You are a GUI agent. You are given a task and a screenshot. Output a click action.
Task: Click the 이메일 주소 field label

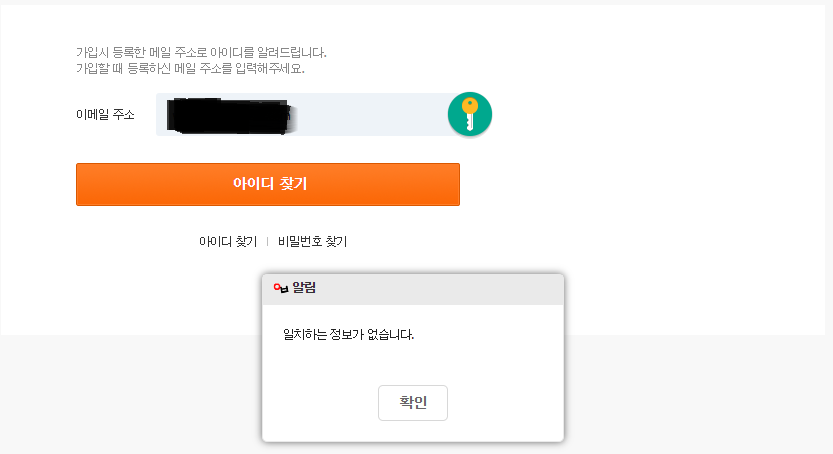tap(105, 114)
